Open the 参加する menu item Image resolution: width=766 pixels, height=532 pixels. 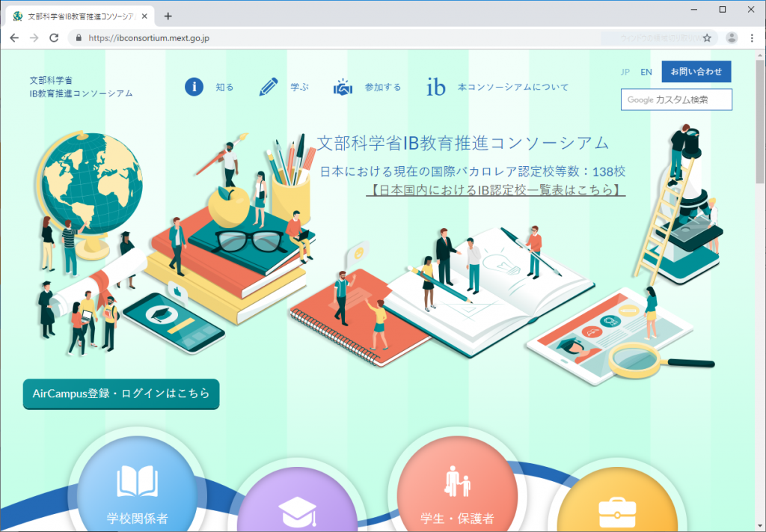pos(382,88)
